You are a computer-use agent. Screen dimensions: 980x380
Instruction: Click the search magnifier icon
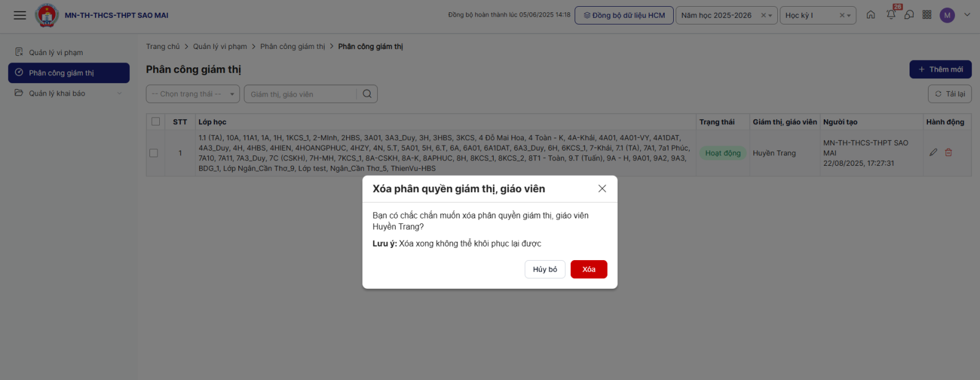(x=367, y=94)
